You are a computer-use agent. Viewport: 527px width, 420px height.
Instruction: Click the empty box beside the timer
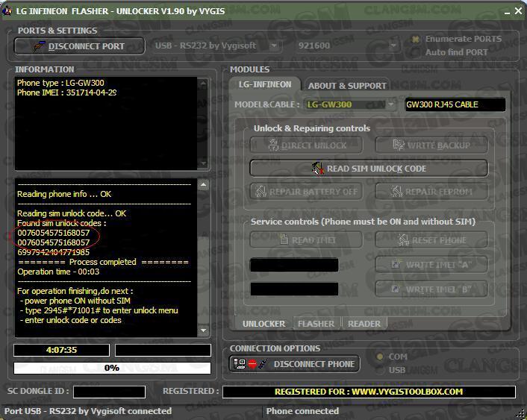click(x=163, y=350)
